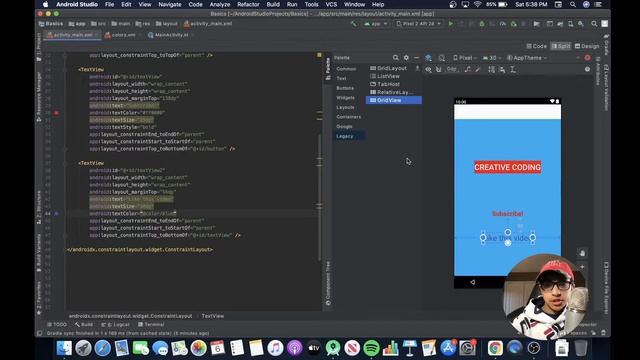
Task: Switch to Split view mode
Action: click(x=561, y=46)
